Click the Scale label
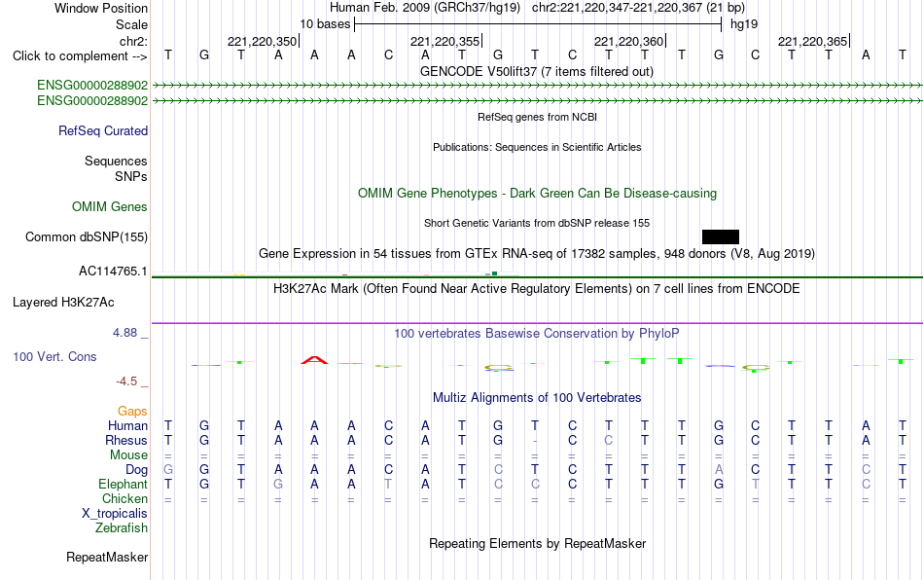Screen dimensions: 924x580 tap(132, 24)
